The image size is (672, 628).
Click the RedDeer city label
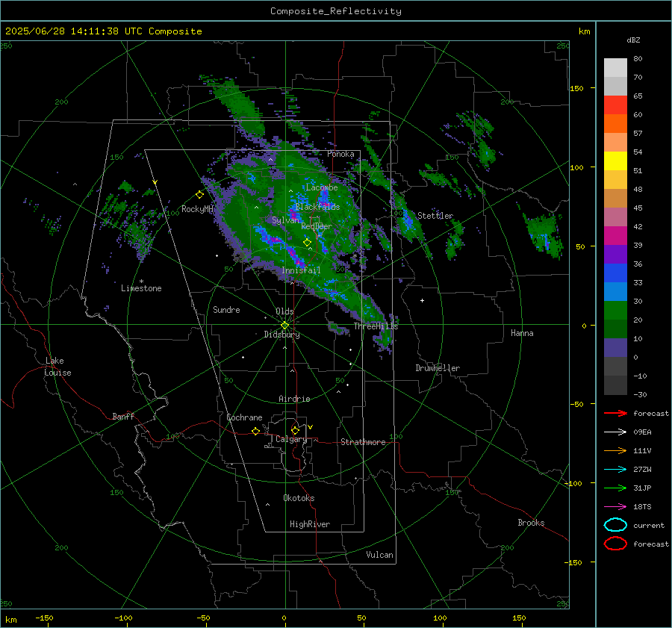pyautogui.click(x=317, y=226)
